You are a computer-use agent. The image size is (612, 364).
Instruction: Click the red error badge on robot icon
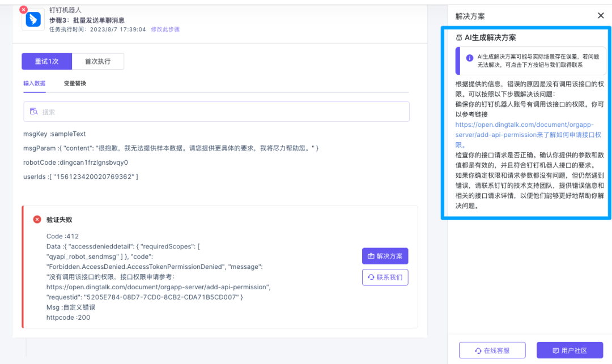[23, 10]
